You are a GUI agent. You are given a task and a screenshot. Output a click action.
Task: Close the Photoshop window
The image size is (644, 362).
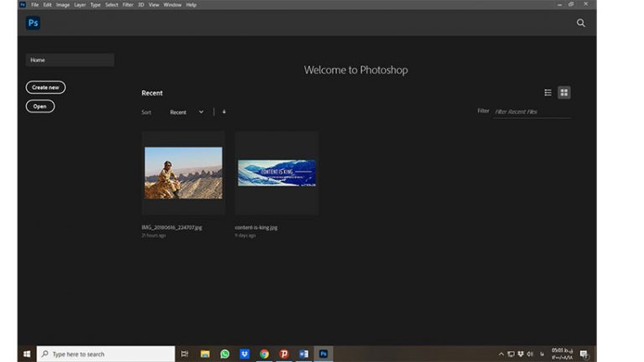[x=585, y=4]
